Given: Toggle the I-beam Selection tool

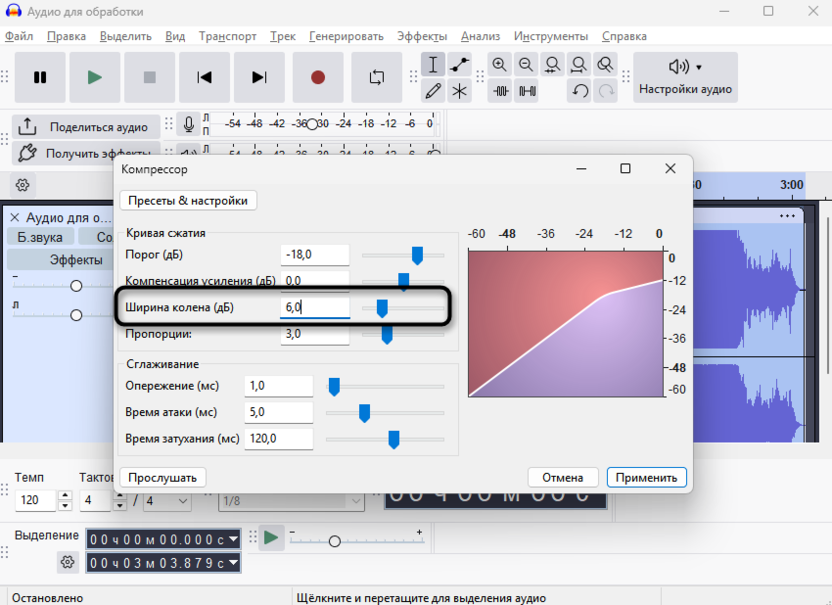Looking at the screenshot, I should [433, 65].
